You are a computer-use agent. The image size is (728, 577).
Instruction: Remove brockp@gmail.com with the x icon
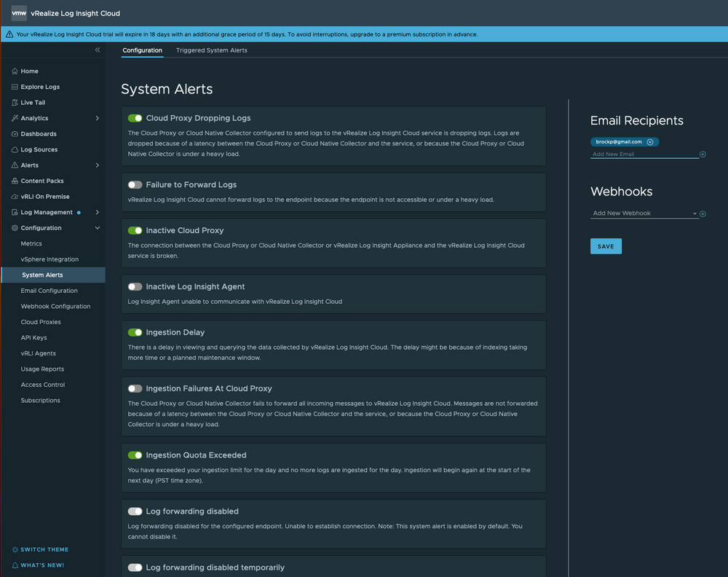(650, 142)
